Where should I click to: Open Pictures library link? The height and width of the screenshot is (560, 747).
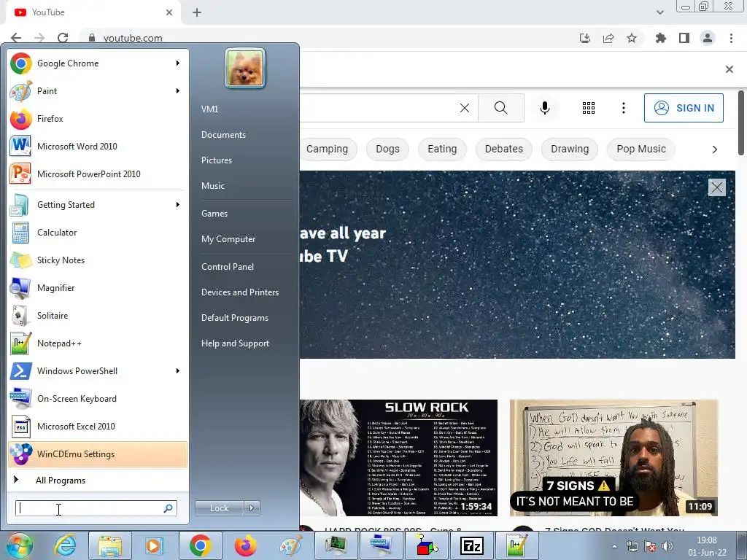click(x=216, y=160)
